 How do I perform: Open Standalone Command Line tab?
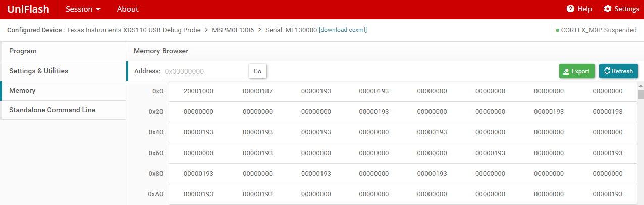point(64,110)
